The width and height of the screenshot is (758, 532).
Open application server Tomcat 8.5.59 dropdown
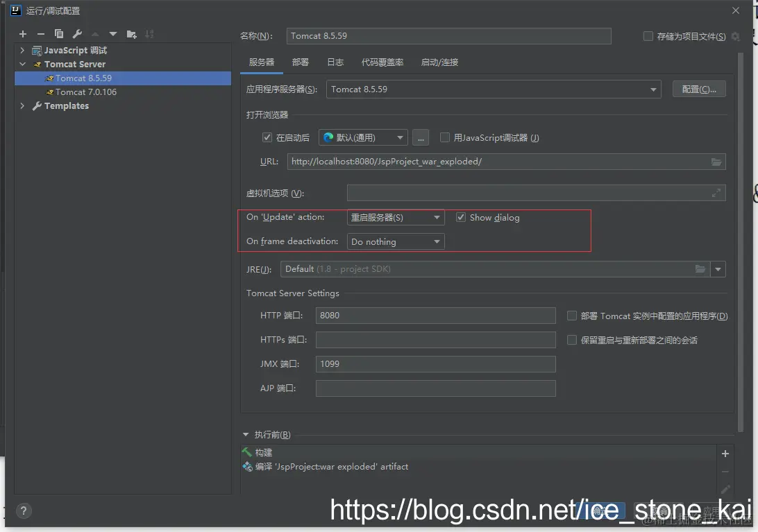pos(494,89)
